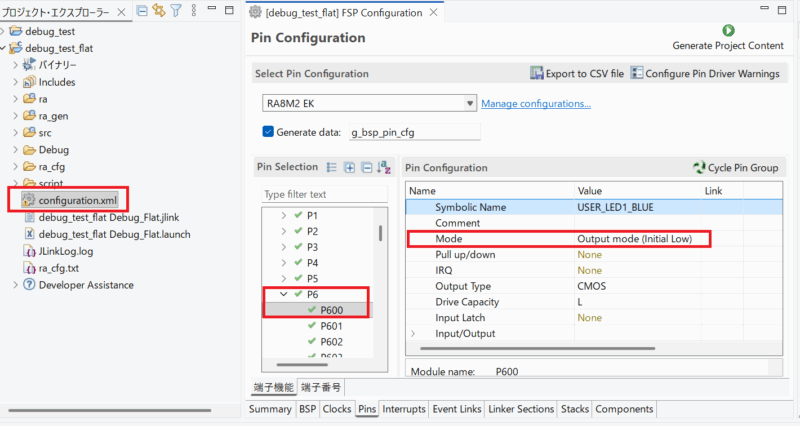Click the Cycle Pin Group icon
The image size is (800, 426).
tap(699, 167)
